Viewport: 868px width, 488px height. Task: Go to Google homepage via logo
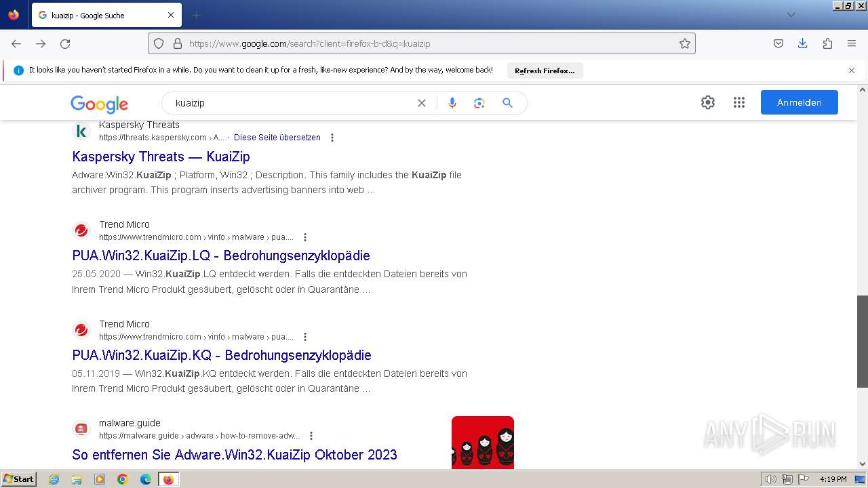click(x=99, y=104)
